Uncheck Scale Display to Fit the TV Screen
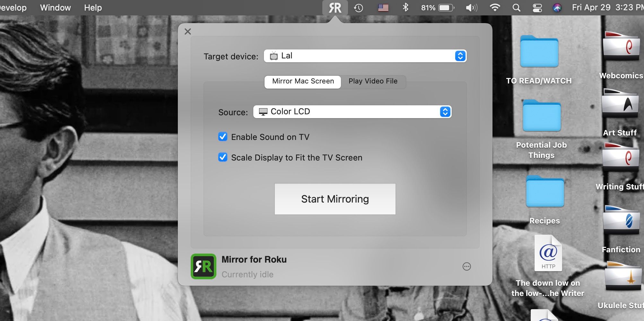 222,157
